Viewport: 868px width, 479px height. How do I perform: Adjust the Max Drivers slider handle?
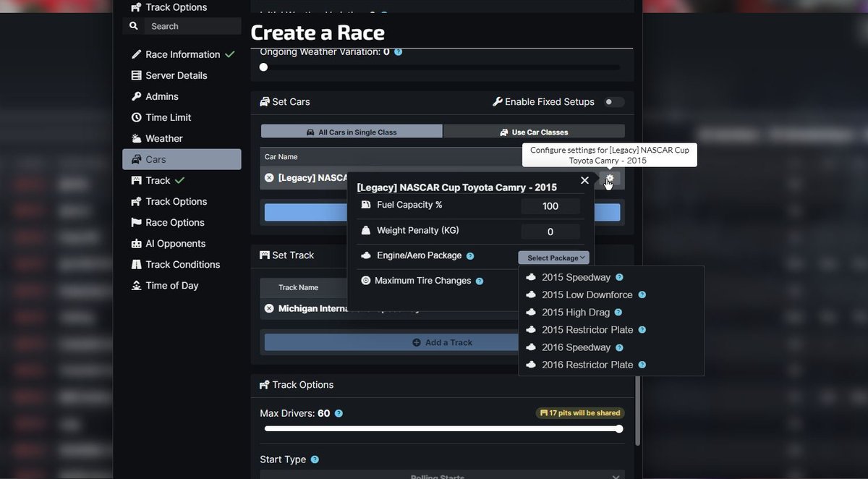[x=618, y=429]
